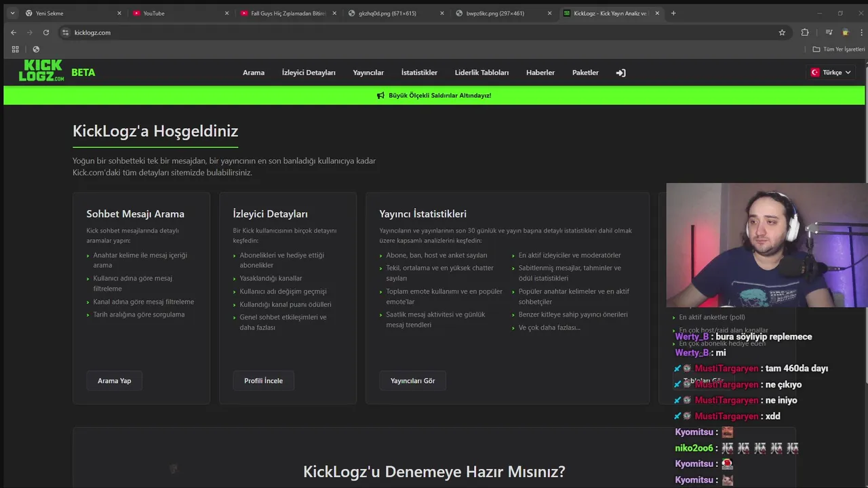This screenshot has width=868, height=488.
Task: Click 'KickLogz'u Denemeye Hazır Mısınız?' heading
Action: coord(434,472)
